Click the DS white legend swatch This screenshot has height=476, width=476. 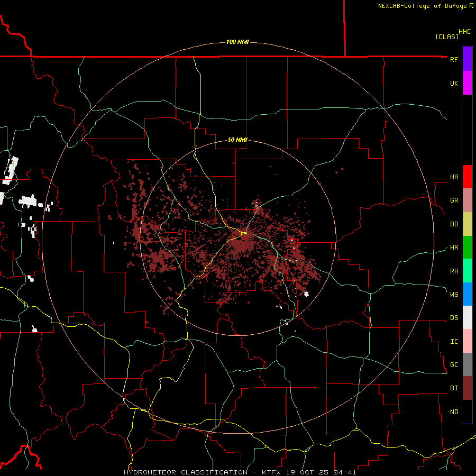pyautogui.click(x=467, y=318)
